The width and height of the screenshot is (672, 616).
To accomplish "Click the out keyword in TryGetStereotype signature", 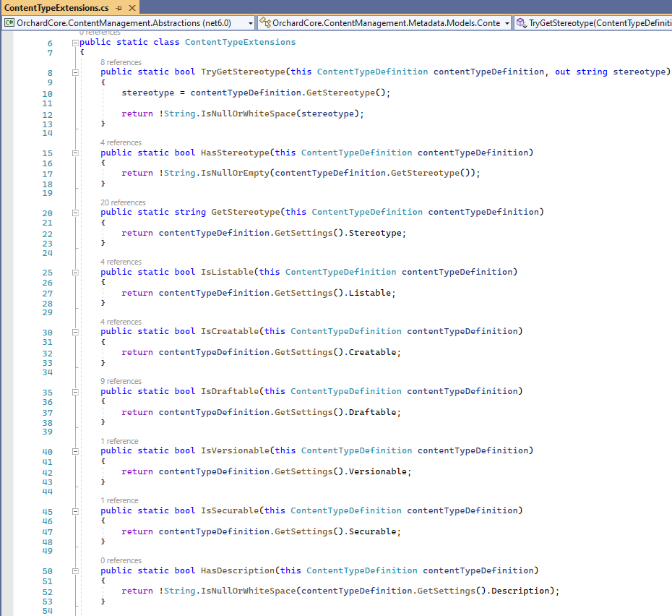I will 563,72.
